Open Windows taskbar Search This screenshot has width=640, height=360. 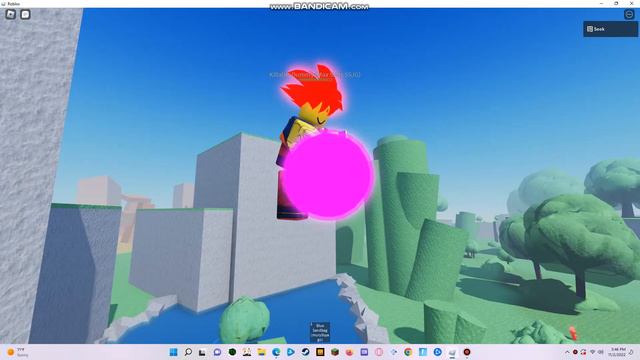point(188,352)
